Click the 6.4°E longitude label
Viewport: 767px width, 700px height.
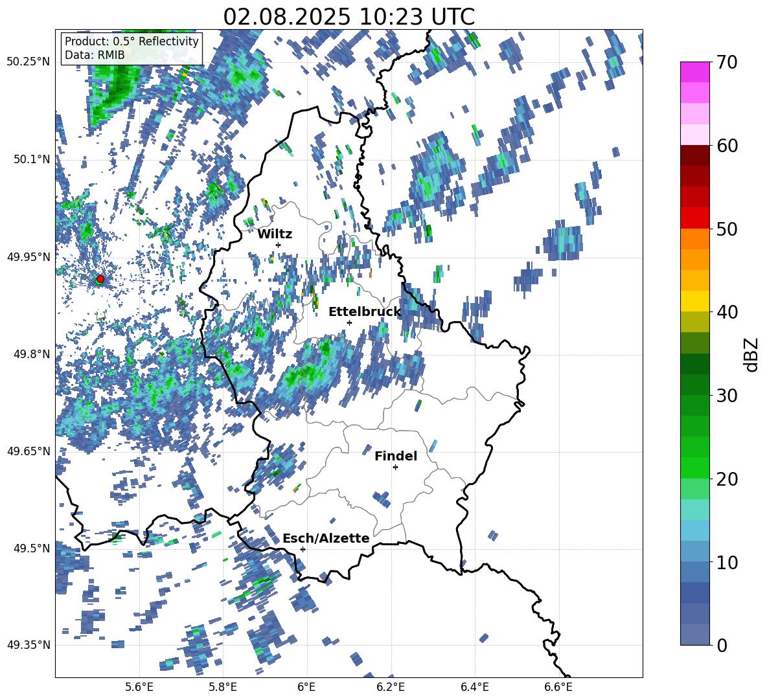(474, 688)
